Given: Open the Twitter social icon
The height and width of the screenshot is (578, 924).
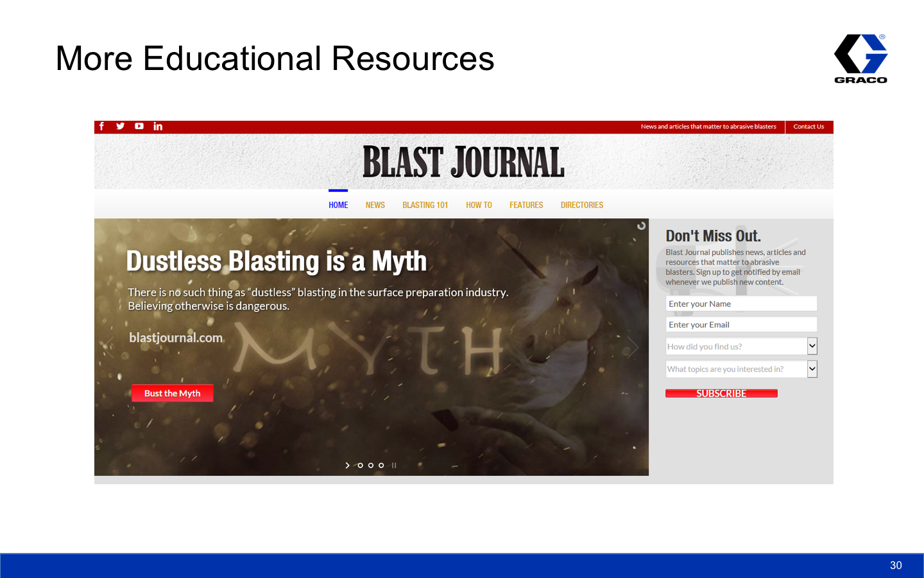Looking at the screenshot, I should tap(120, 127).
